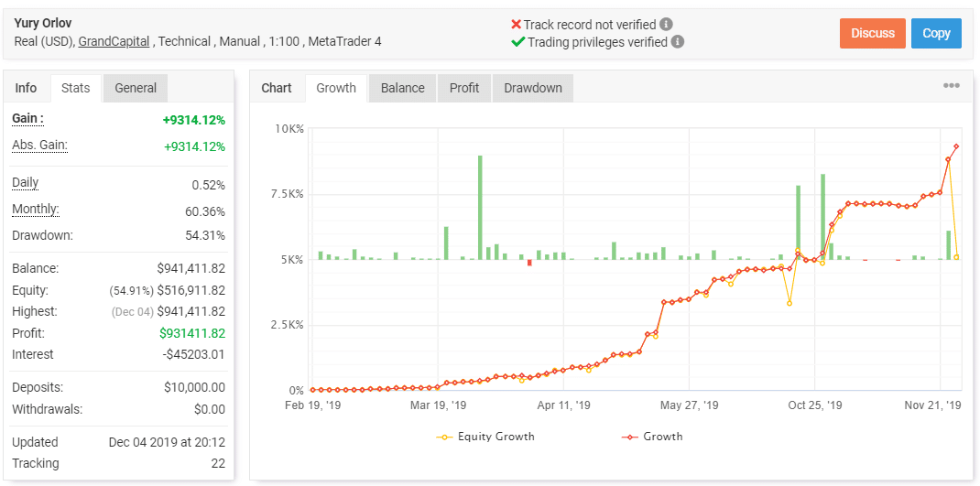Screen dimensions: 980x486
Task: Open the Balance chart tab
Action: click(402, 88)
